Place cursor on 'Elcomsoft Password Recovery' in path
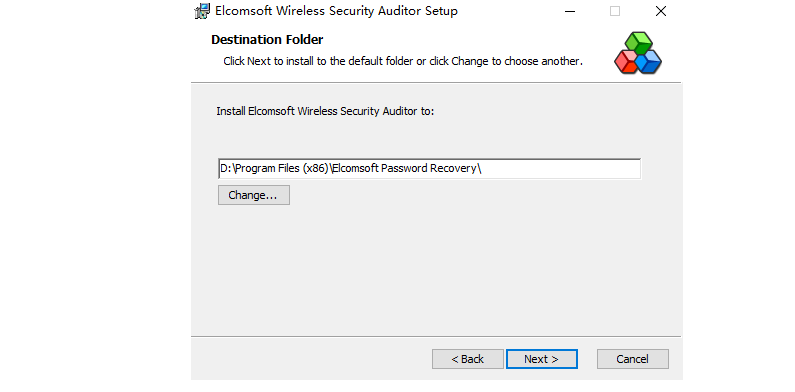This screenshot has height=392, width=795. [x=405, y=168]
